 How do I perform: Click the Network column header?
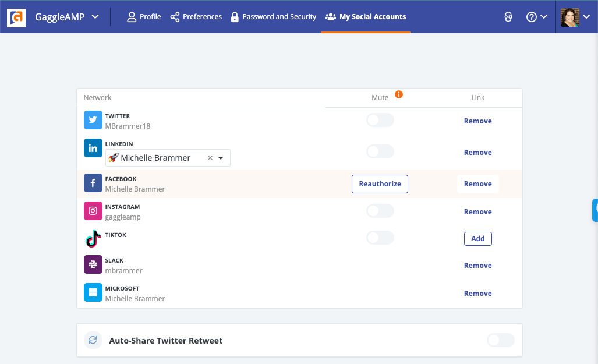point(97,98)
